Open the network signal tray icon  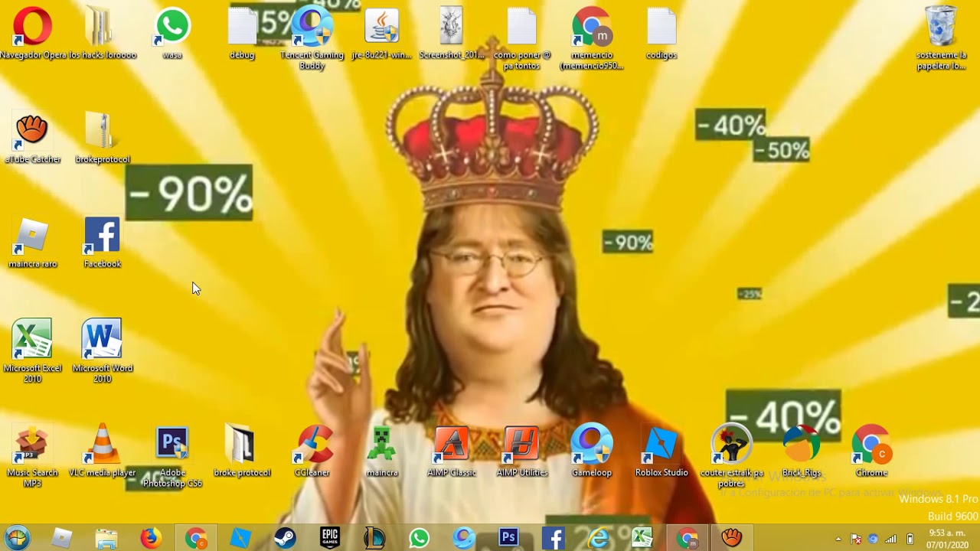click(x=890, y=539)
